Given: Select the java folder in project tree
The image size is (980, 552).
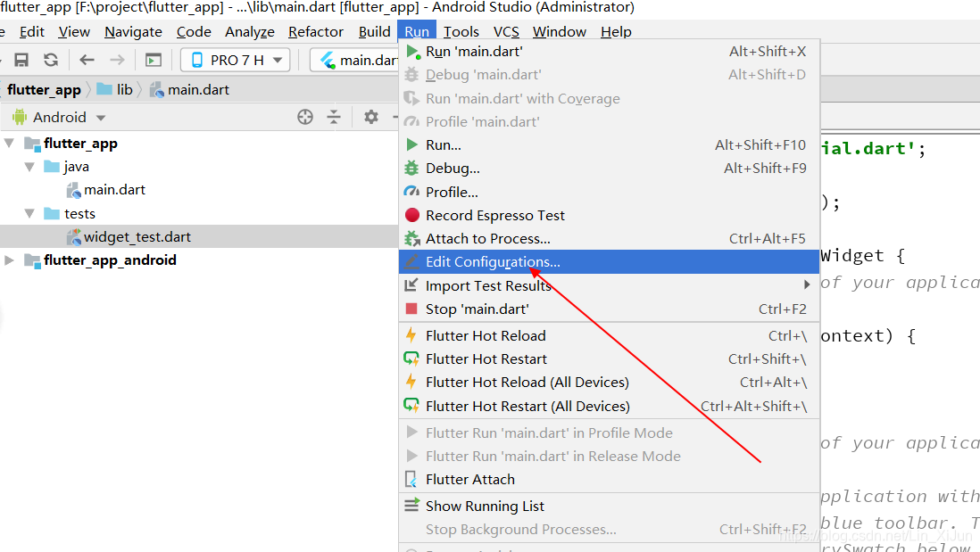Looking at the screenshot, I should [67, 167].
